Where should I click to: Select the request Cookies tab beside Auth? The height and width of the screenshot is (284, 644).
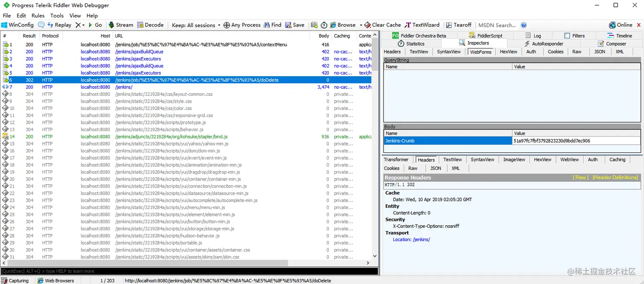[x=555, y=52]
